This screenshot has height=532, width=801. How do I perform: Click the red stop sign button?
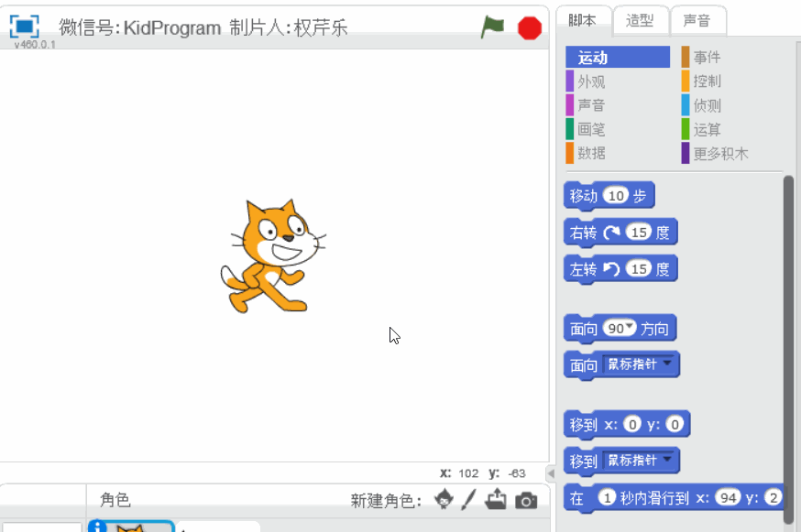coord(529,28)
